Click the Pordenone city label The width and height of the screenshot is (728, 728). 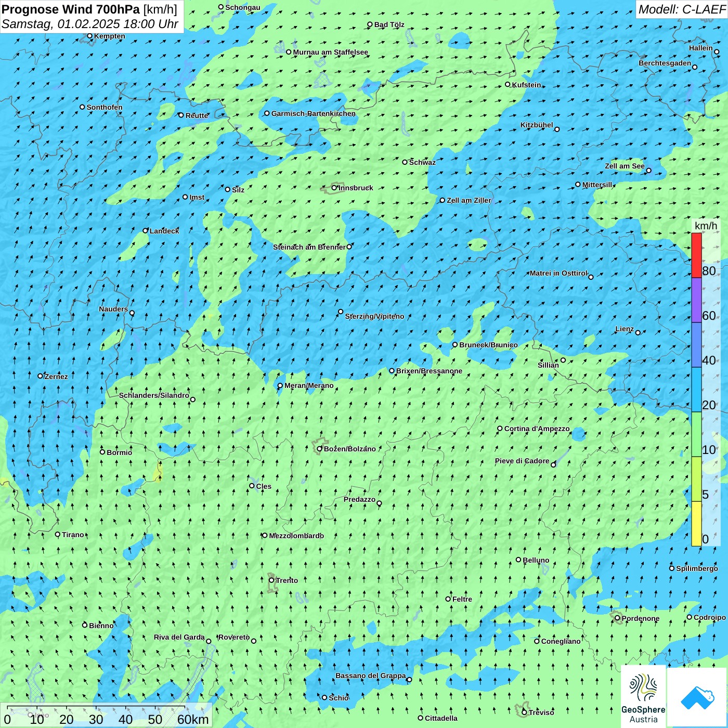(641, 618)
